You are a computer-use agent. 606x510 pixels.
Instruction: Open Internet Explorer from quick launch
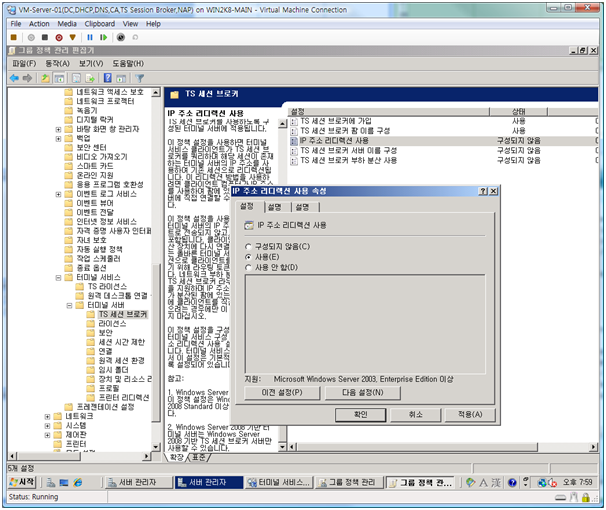(x=78, y=482)
